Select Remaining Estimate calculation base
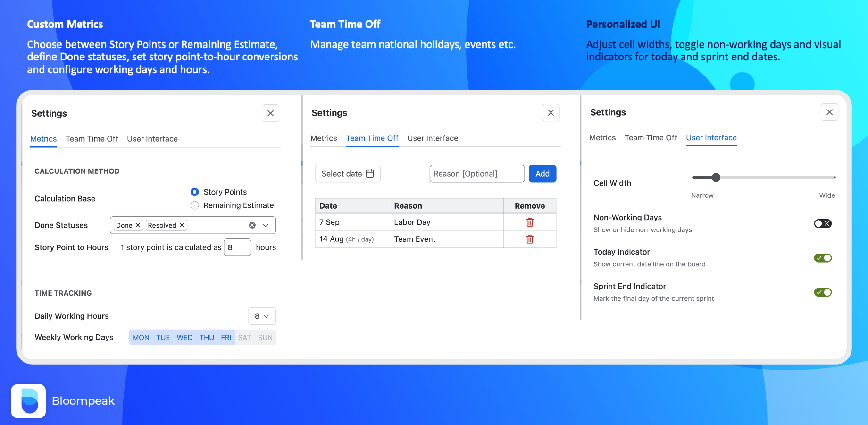This screenshot has width=868, height=425. [194, 205]
